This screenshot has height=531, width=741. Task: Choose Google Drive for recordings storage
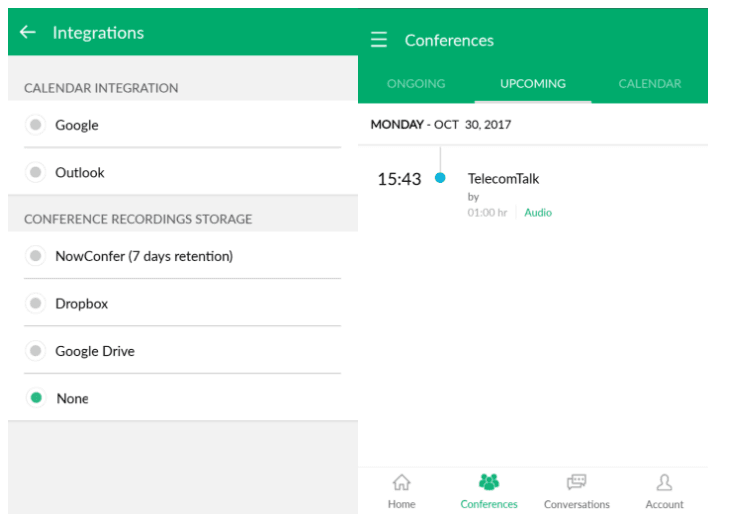tap(35, 351)
